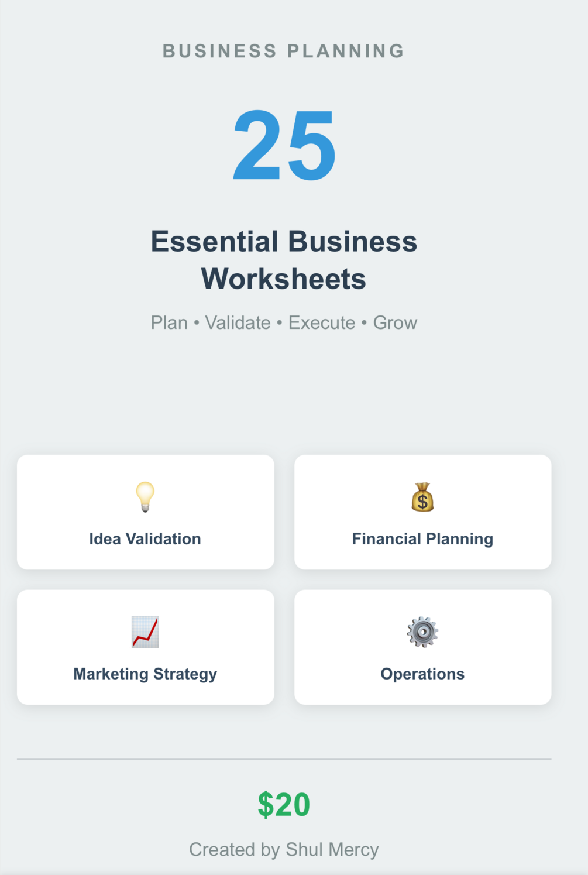Click the BUSINESS PLANNING header text
Viewport: 588px width, 875px height.
click(284, 52)
